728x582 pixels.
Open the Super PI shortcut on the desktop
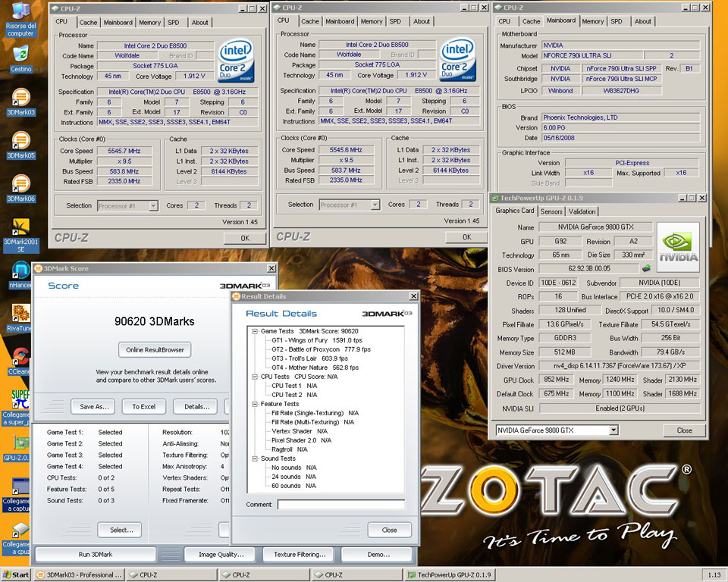pyautogui.click(x=17, y=407)
